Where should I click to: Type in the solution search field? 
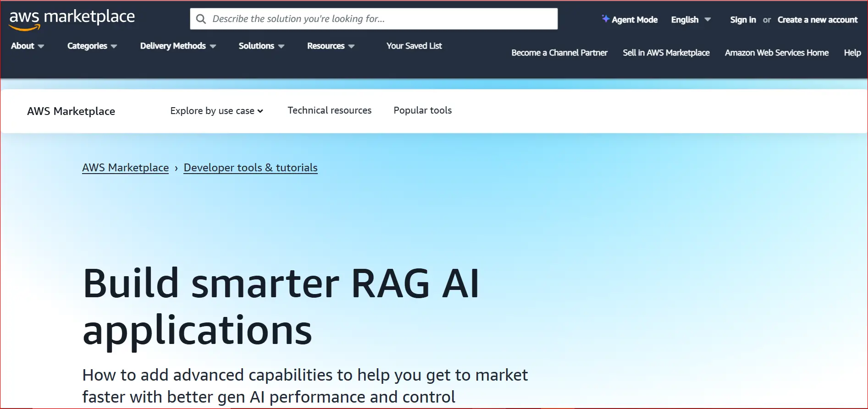pos(381,19)
